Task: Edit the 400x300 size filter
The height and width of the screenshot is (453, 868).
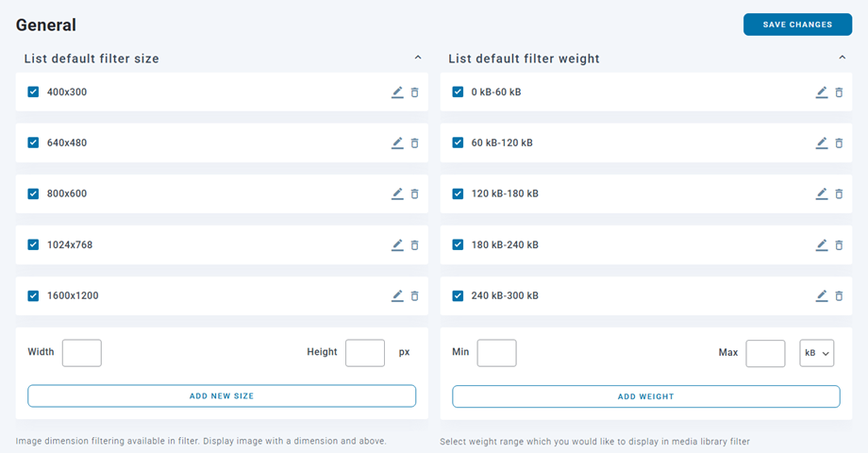Action: point(397,92)
